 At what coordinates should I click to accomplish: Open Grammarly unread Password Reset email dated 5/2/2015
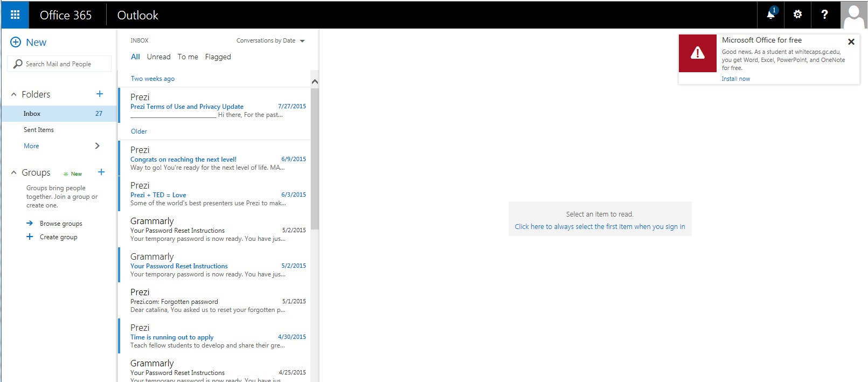[x=214, y=265]
